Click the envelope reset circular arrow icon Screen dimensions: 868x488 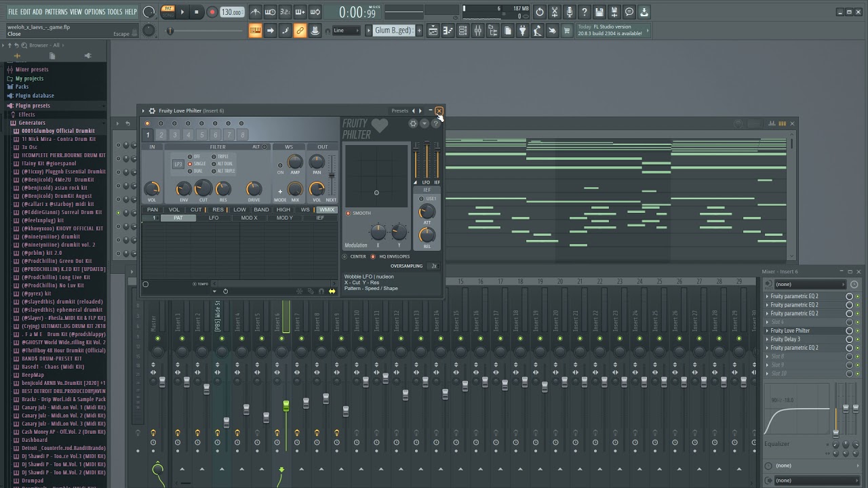point(225,291)
